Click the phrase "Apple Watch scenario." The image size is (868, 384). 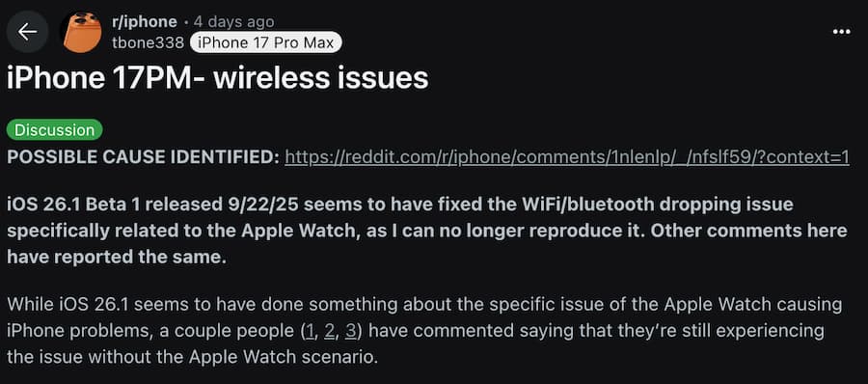coord(284,357)
